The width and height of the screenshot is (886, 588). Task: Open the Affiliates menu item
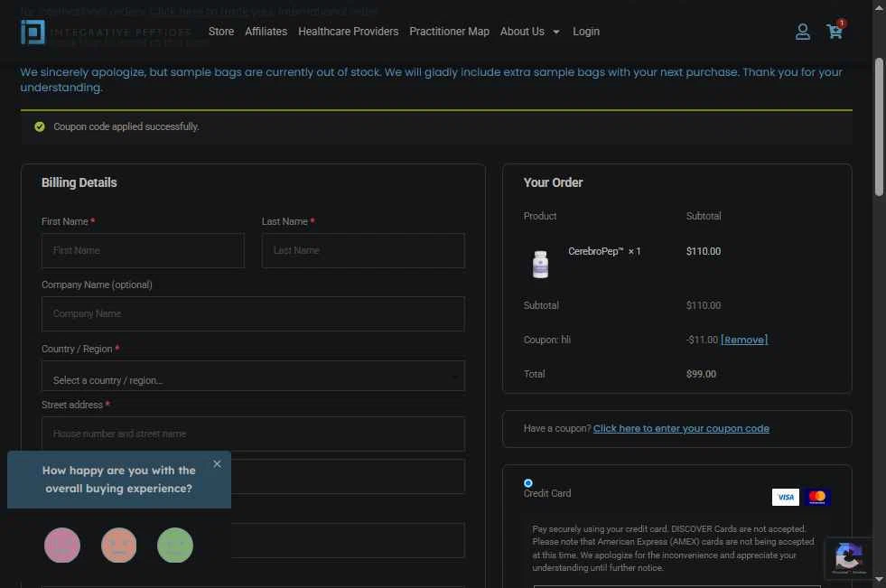266,32
